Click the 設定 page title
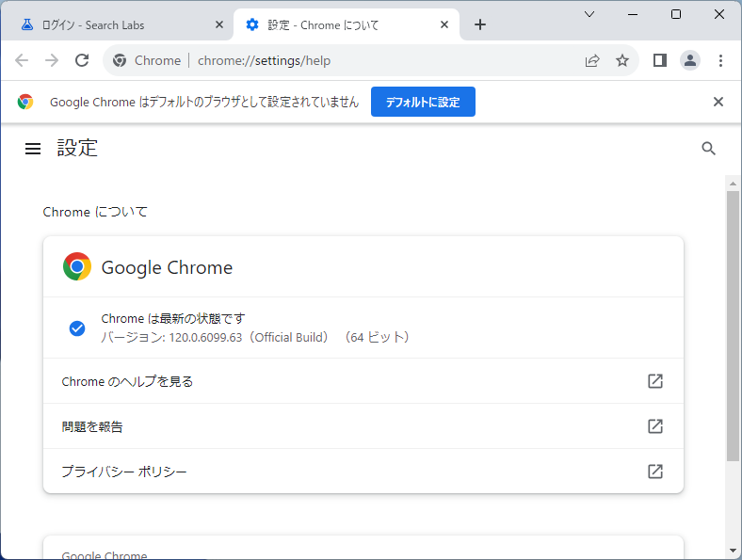The height and width of the screenshot is (560, 742). tap(77, 148)
